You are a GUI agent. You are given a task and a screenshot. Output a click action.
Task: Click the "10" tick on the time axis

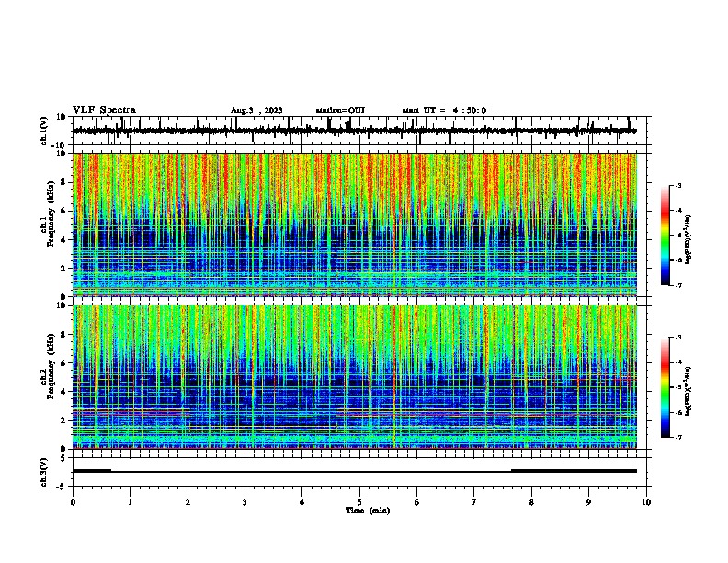(646, 502)
